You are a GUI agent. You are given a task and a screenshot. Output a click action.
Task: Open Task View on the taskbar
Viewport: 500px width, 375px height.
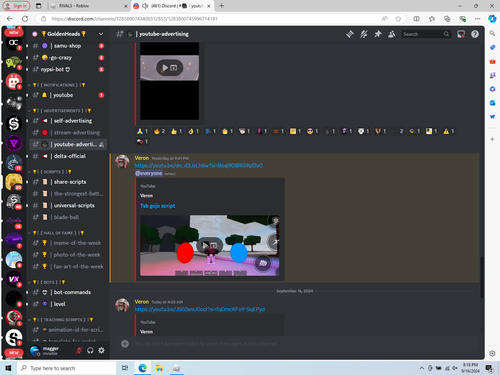[x=125, y=368]
